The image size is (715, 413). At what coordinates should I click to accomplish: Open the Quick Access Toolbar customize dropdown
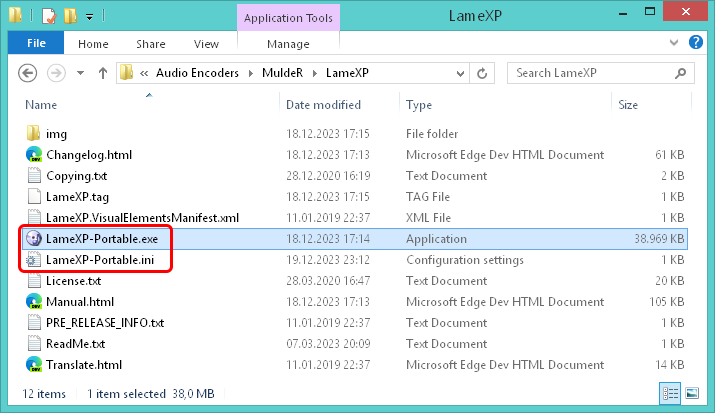(x=89, y=17)
